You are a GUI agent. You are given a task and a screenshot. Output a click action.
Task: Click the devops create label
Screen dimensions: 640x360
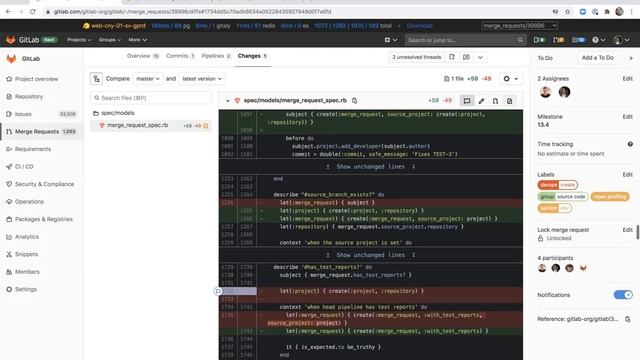(558, 185)
